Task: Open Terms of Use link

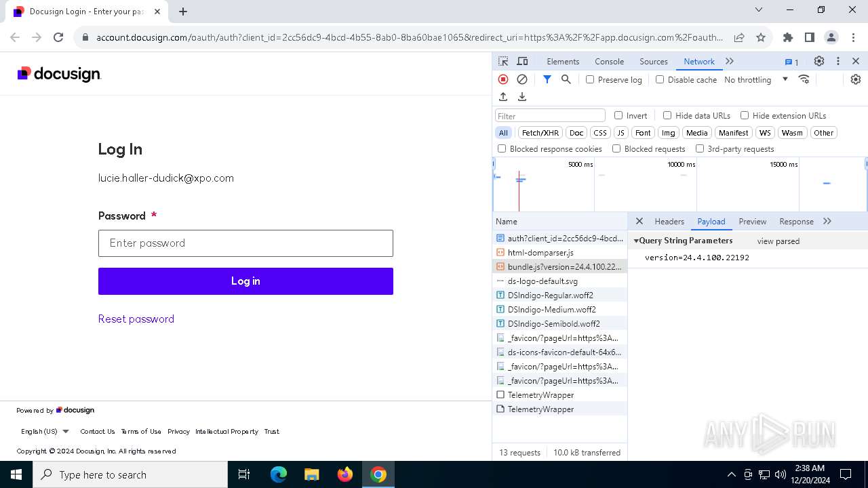Action: coord(141,431)
